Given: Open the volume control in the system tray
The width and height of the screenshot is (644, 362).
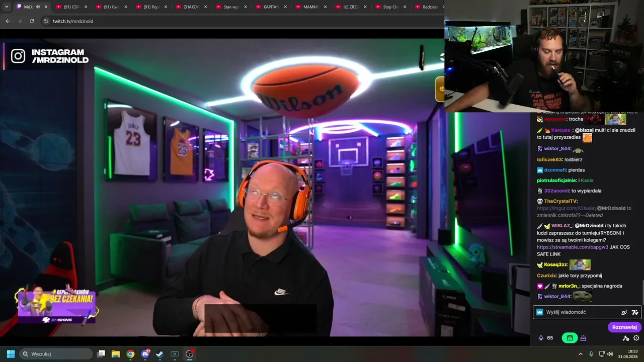Looking at the screenshot, I should point(610,354).
